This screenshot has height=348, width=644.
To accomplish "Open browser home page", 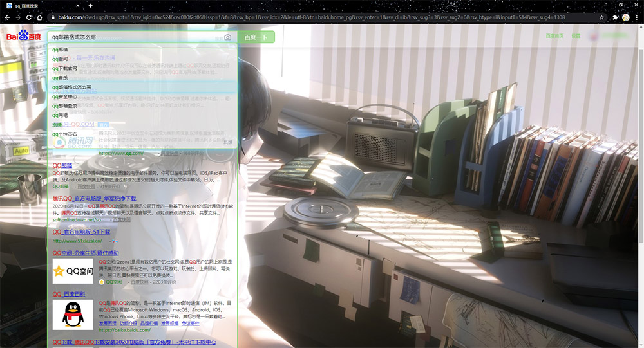I will click(x=39, y=17).
